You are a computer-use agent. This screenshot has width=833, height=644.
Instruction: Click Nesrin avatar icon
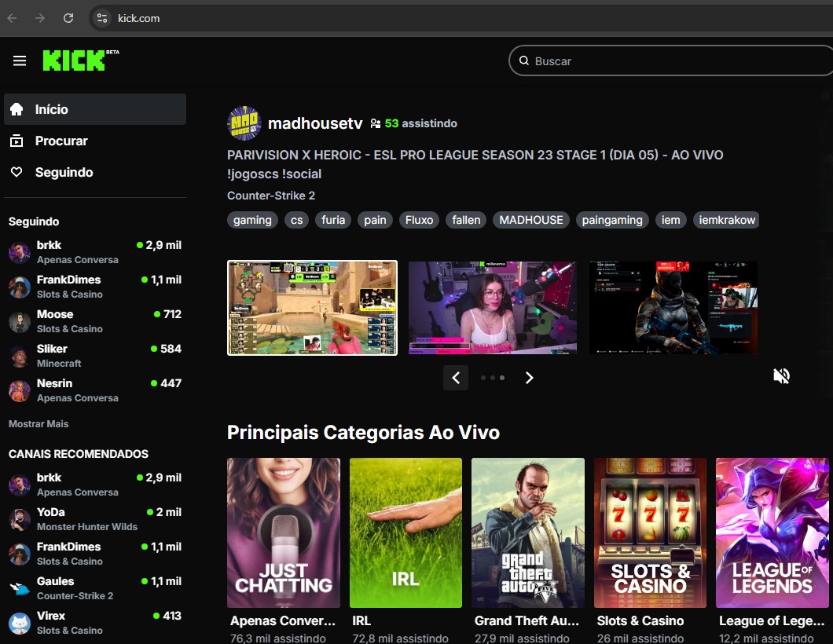coord(20,391)
